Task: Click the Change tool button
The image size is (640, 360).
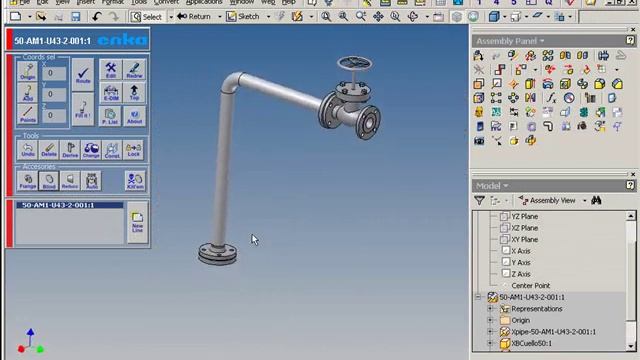Action: 91,150
